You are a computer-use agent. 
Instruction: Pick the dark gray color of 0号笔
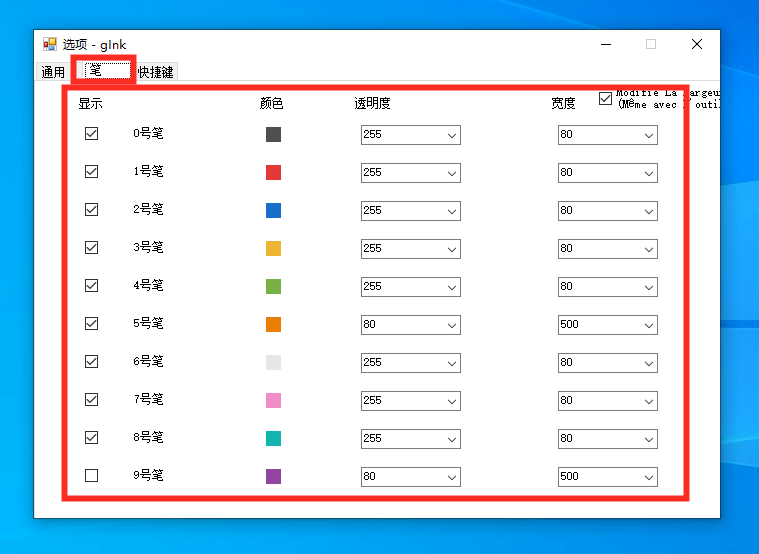click(x=273, y=135)
